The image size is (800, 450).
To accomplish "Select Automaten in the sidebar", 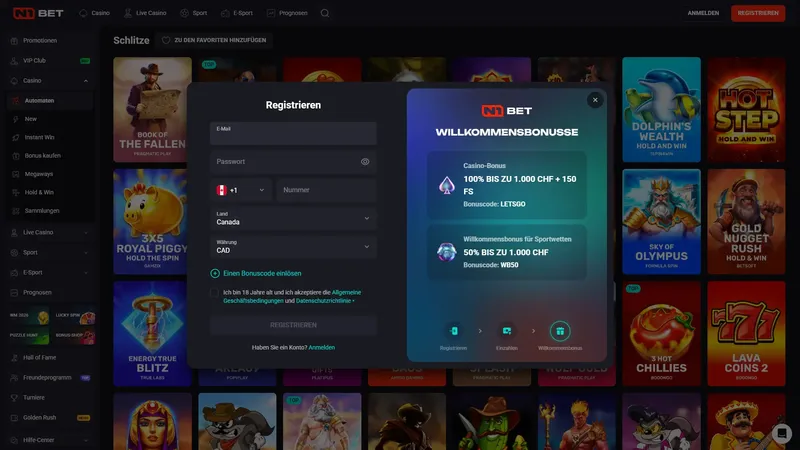I will pos(50,101).
